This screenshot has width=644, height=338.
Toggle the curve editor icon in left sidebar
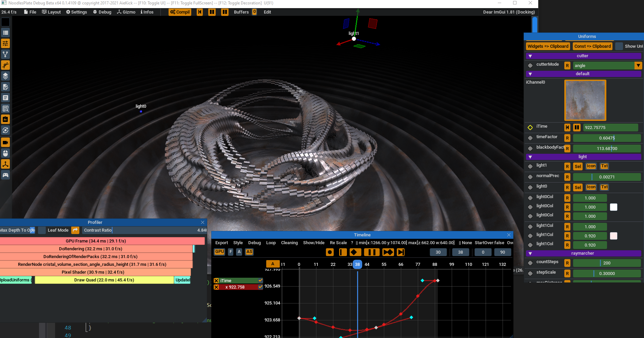[5, 65]
